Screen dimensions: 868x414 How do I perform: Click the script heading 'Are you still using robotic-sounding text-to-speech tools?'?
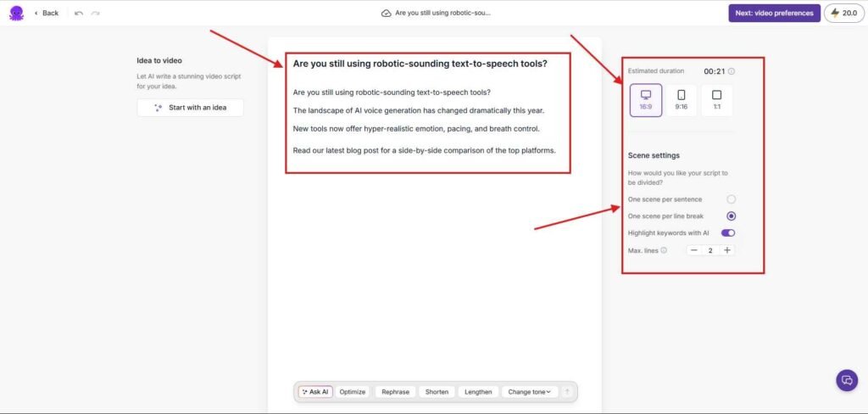pyautogui.click(x=420, y=64)
